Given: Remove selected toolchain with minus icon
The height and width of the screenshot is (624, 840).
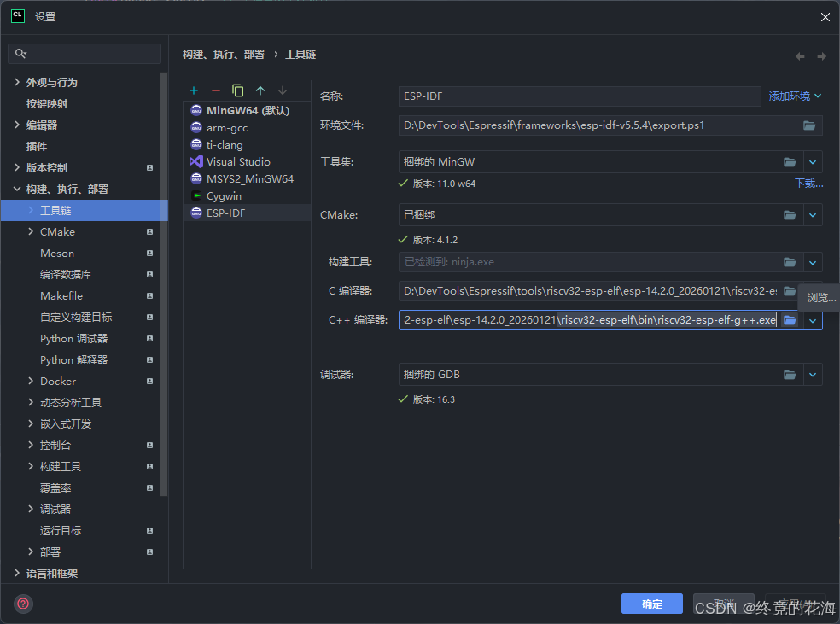Looking at the screenshot, I should pos(216,90).
